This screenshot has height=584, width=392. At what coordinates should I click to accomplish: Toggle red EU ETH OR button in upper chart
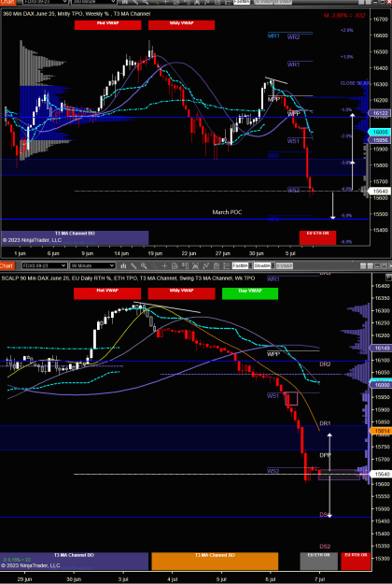pos(317,238)
